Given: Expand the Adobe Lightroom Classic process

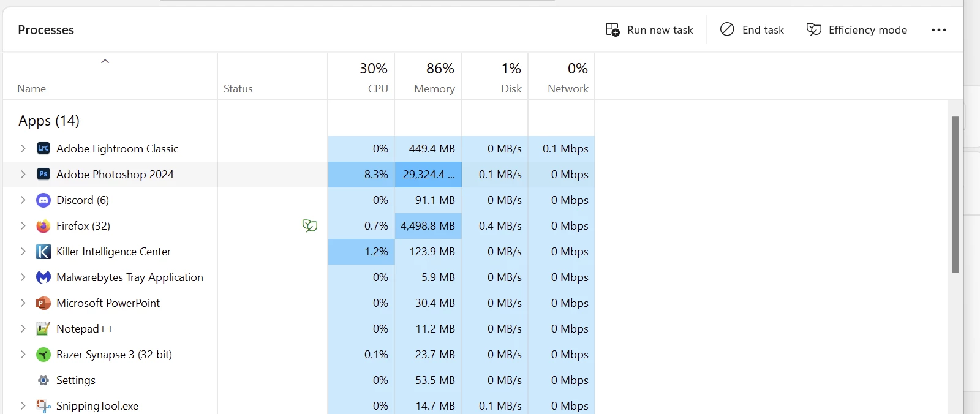Looking at the screenshot, I should point(23,148).
